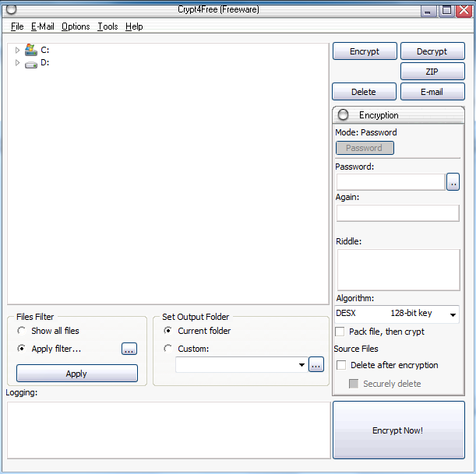476x474 pixels.
Task: Browse for custom output folder
Action: coord(316,364)
